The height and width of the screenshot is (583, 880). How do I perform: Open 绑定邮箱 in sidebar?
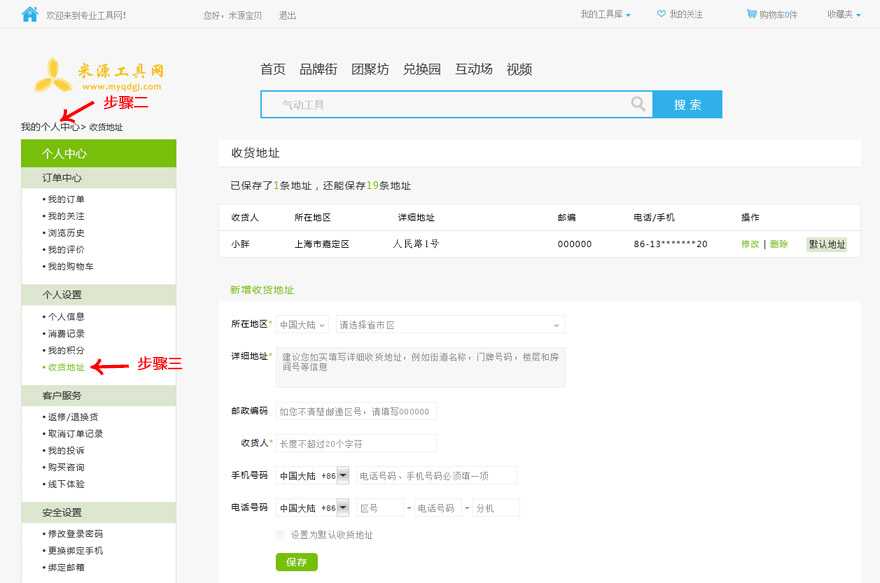[x=66, y=567]
